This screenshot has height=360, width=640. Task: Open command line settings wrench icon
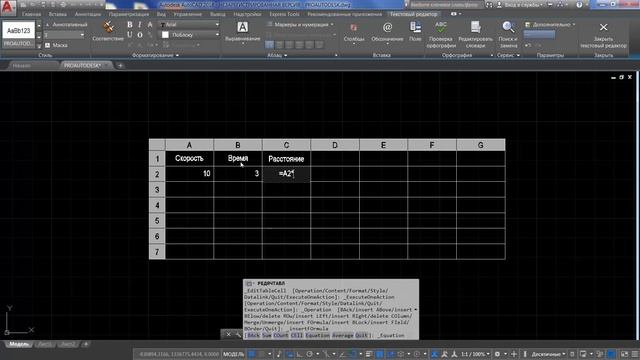pyautogui.click(x=238, y=335)
